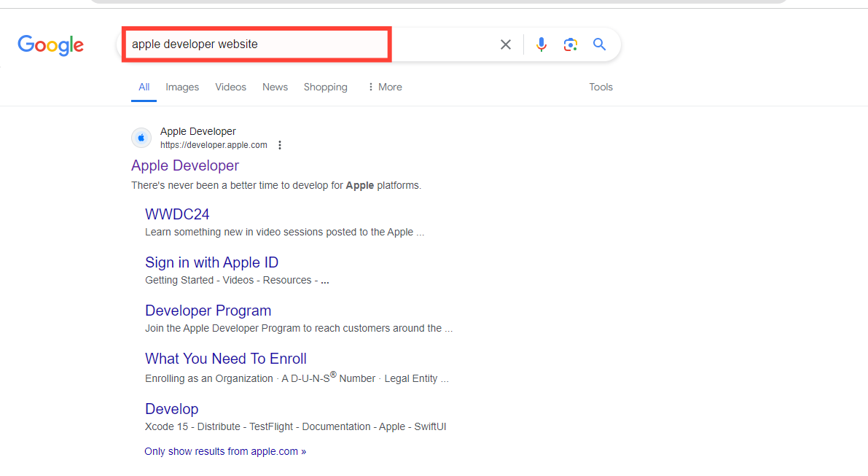Switch to the News tab
868x476 pixels.
pos(275,87)
